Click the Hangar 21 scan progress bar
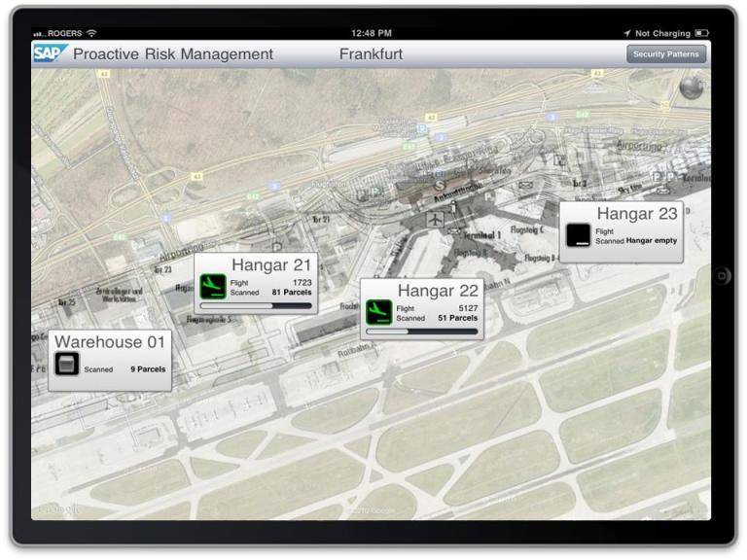This screenshot has width=747, height=560. (x=256, y=305)
